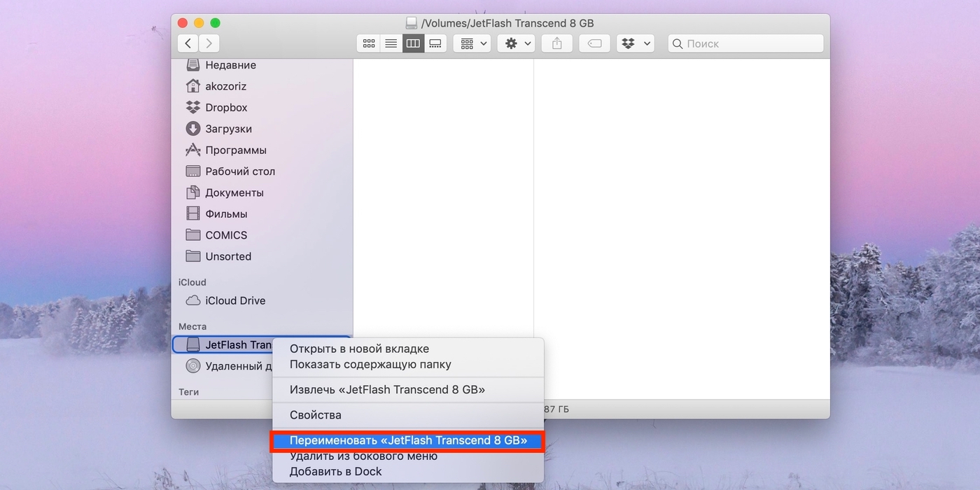Click the drive proxy icon in title bar
The image size is (980, 490).
point(412,23)
